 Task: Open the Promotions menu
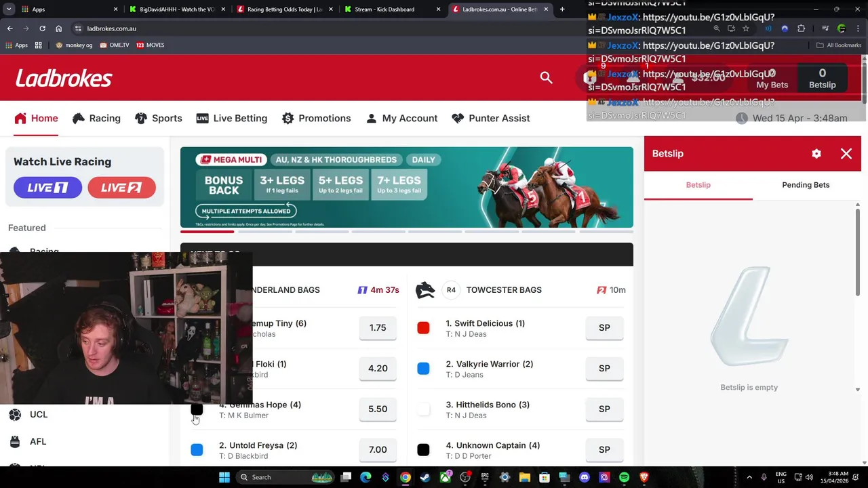pyautogui.click(x=317, y=118)
